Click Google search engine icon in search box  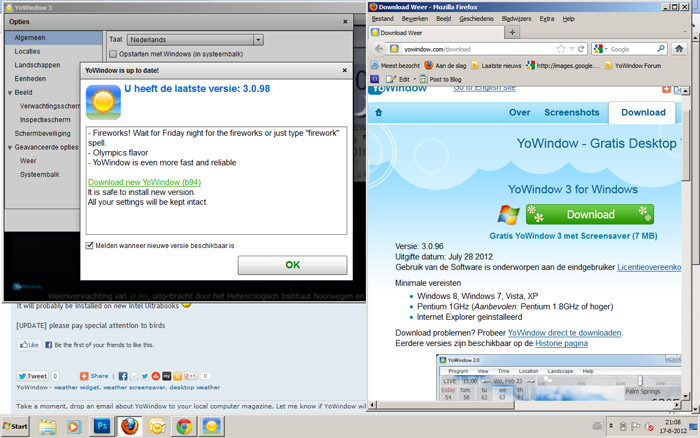(x=599, y=49)
